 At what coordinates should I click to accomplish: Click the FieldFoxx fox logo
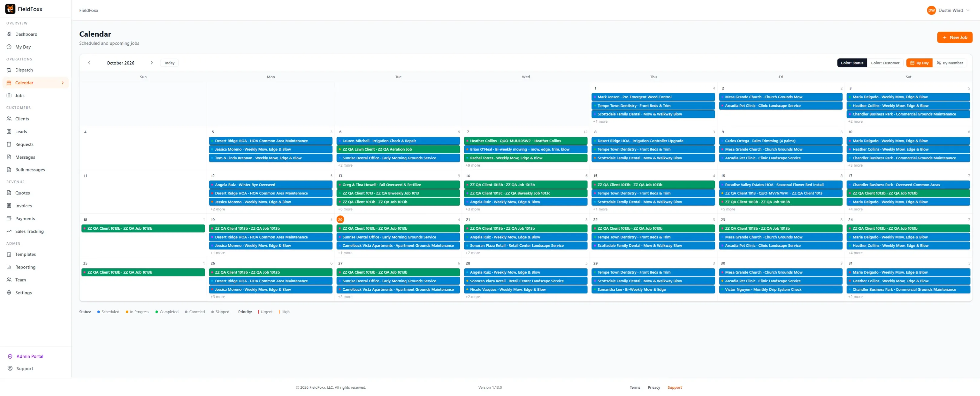click(10, 9)
